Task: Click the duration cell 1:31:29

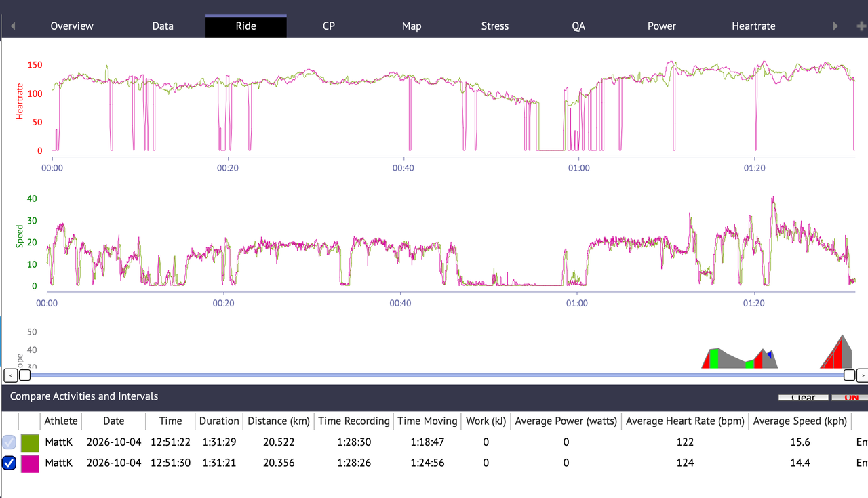Action: click(219, 442)
